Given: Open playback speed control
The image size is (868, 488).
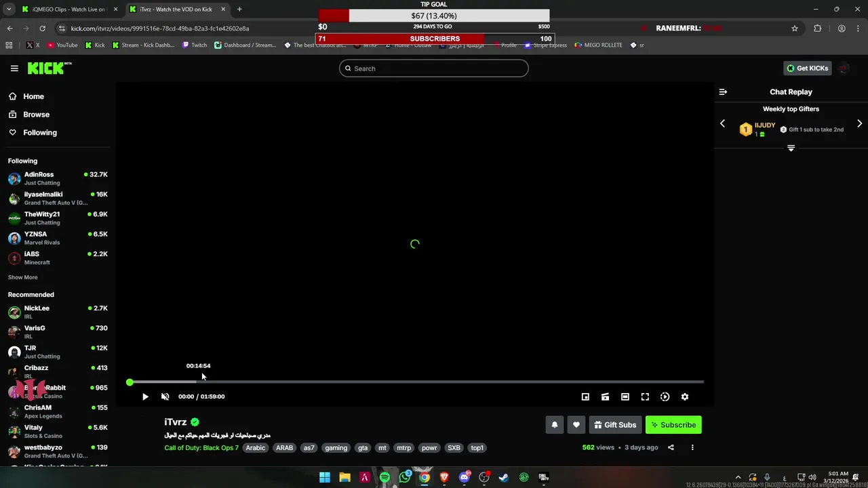Looking at the screenshot, I should tap(665, 396).
